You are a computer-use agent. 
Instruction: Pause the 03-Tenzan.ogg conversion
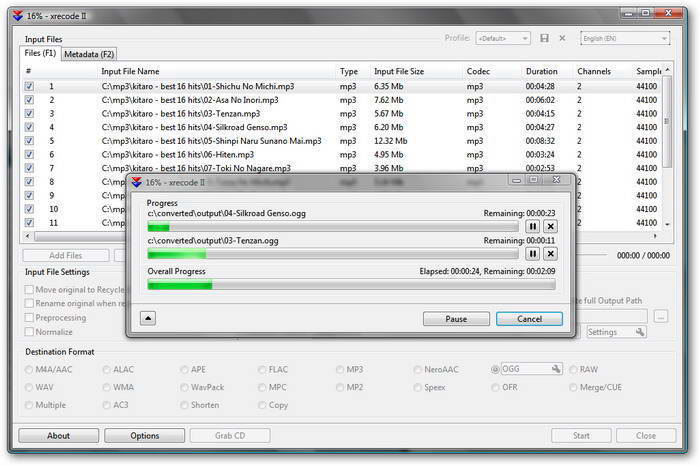click(x=533, y=254)
